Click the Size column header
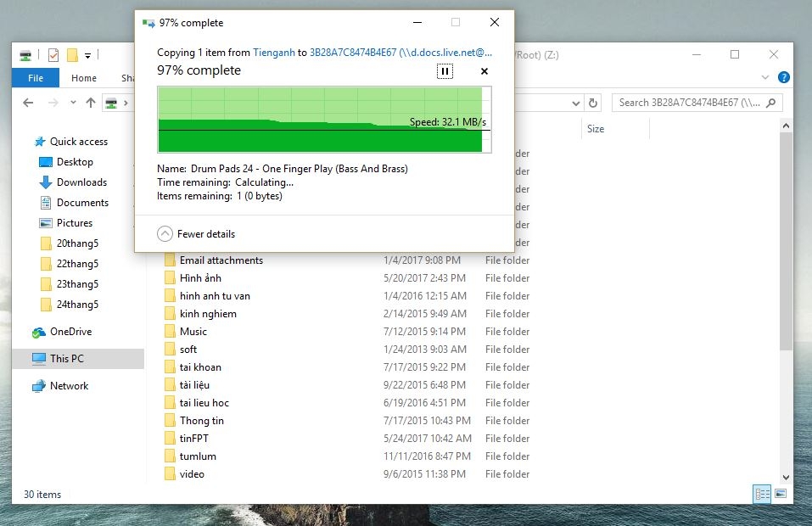The image size is (812, 526). pyautogui.click(x=596, y=128)
